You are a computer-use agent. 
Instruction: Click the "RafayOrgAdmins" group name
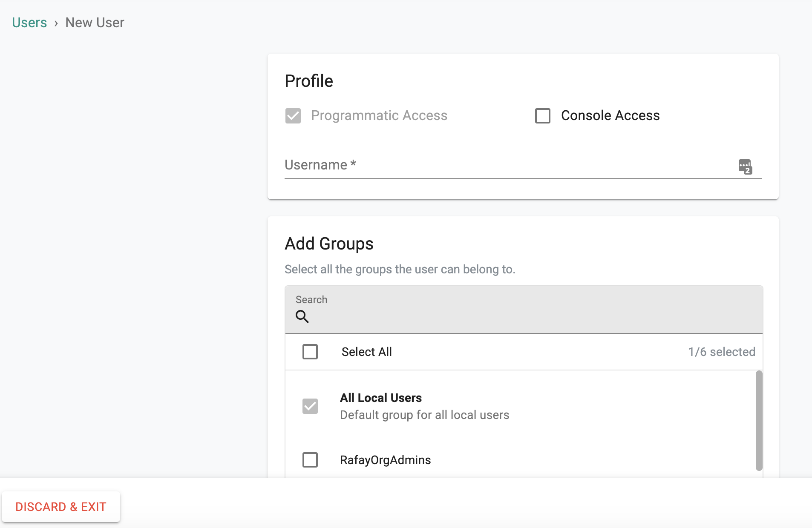(x=386, y=460)
